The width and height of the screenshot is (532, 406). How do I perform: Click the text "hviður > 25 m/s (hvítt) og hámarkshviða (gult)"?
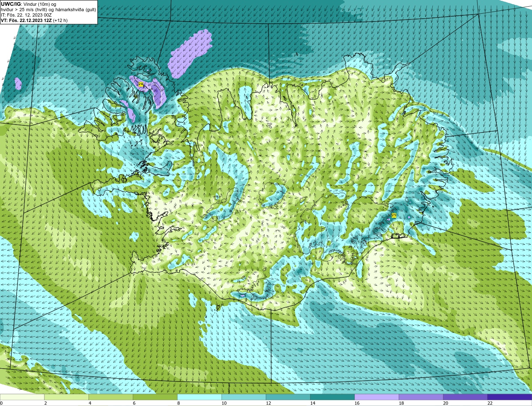tap(48, 10)
